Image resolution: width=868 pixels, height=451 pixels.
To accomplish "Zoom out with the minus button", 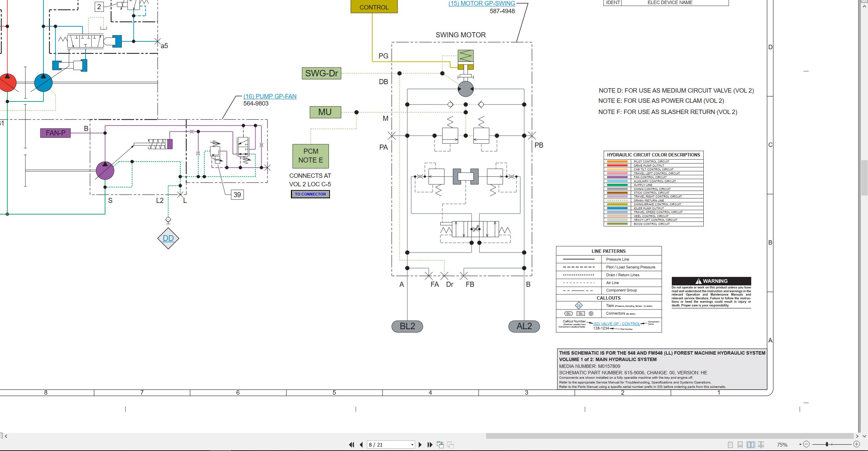I will click(x=807, y=444).
